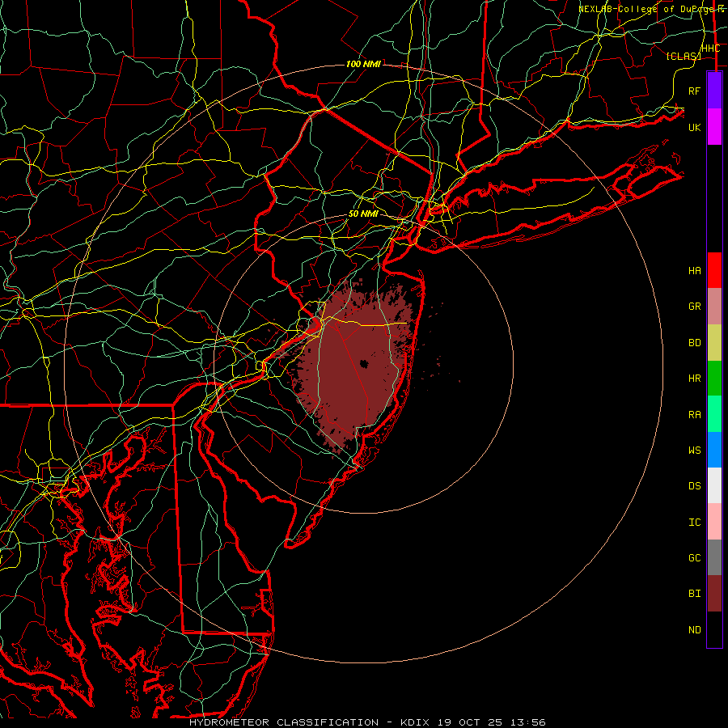The height and width of the screenshot is (728, 728).
Task: Click the black radar site hole inside echo
Action: (x=363, y=364)
